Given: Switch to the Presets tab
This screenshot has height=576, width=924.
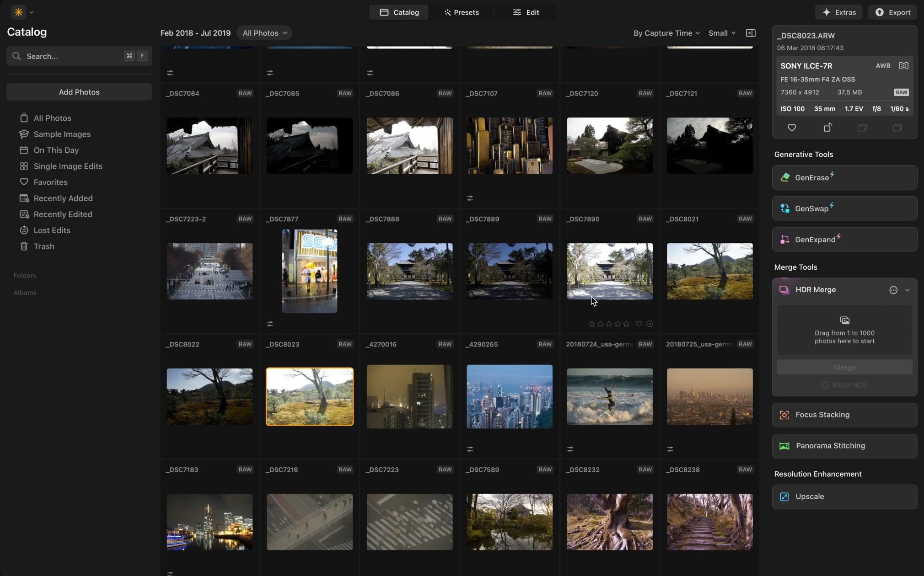Looking at the screenshot, I should click(x=461, y=12).
